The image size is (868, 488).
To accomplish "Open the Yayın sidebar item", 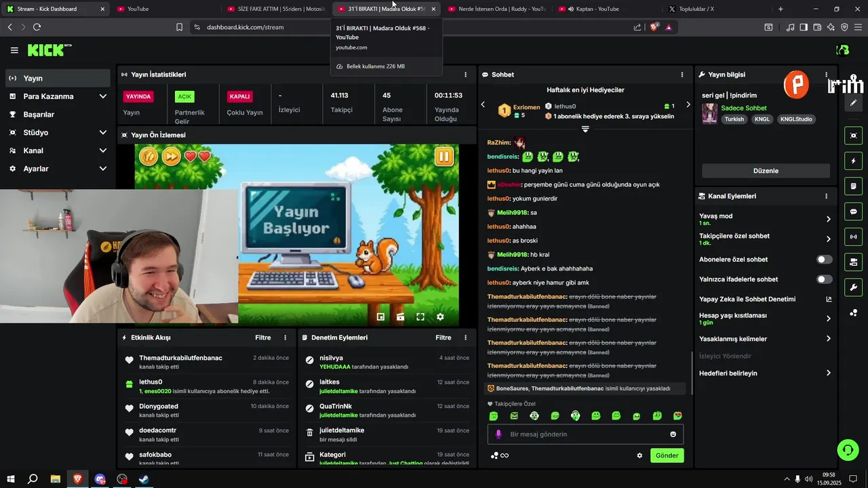I will (58, 78).
